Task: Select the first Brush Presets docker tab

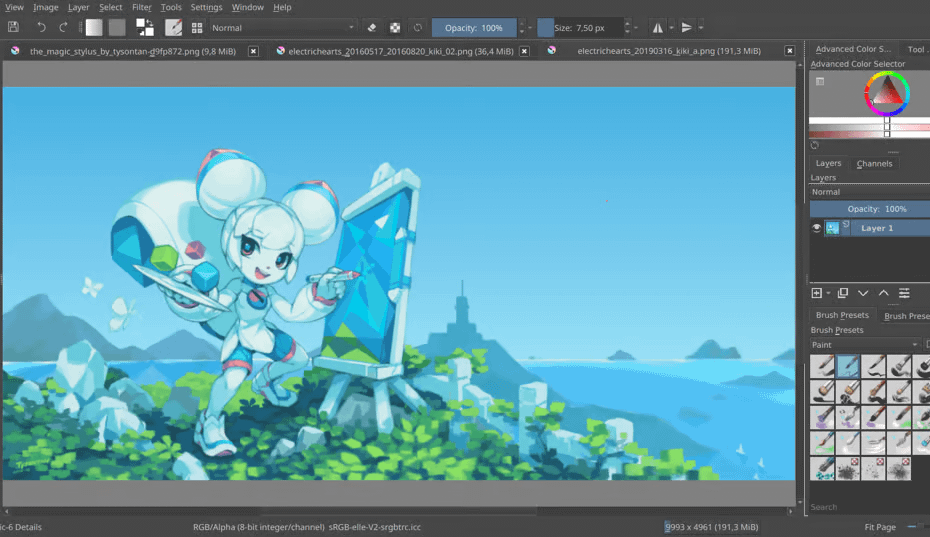Action: (842, 315)
